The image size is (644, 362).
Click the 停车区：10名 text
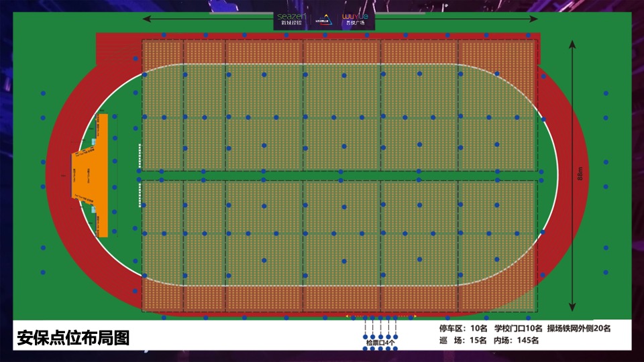pyautogui.click(x=463, y=328)
